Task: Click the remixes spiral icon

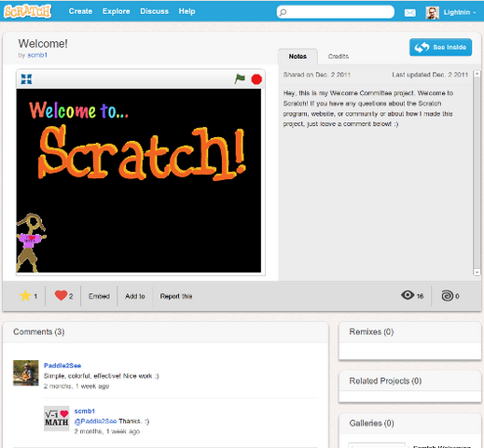Action: tap(448, 296)
